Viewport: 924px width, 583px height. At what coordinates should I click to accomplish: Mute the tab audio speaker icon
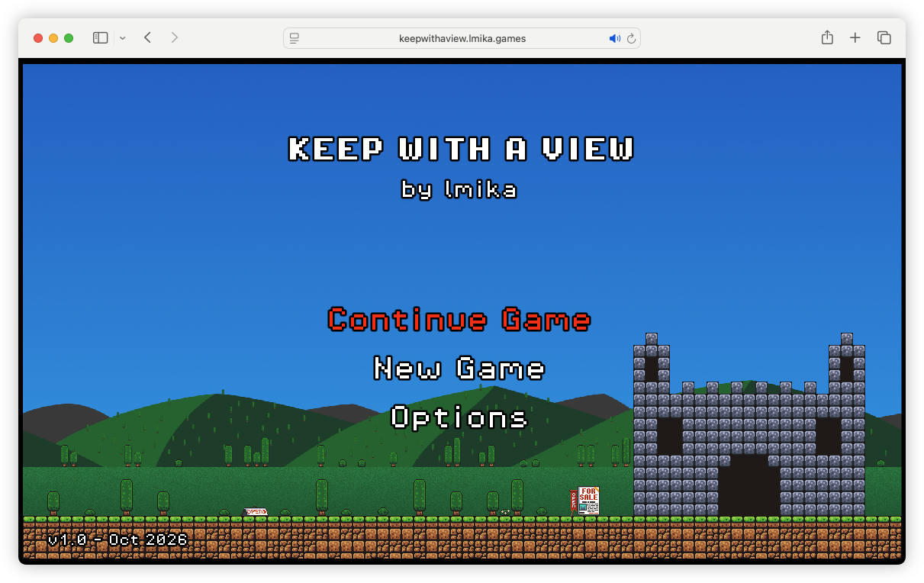click(x=615, y=38)
